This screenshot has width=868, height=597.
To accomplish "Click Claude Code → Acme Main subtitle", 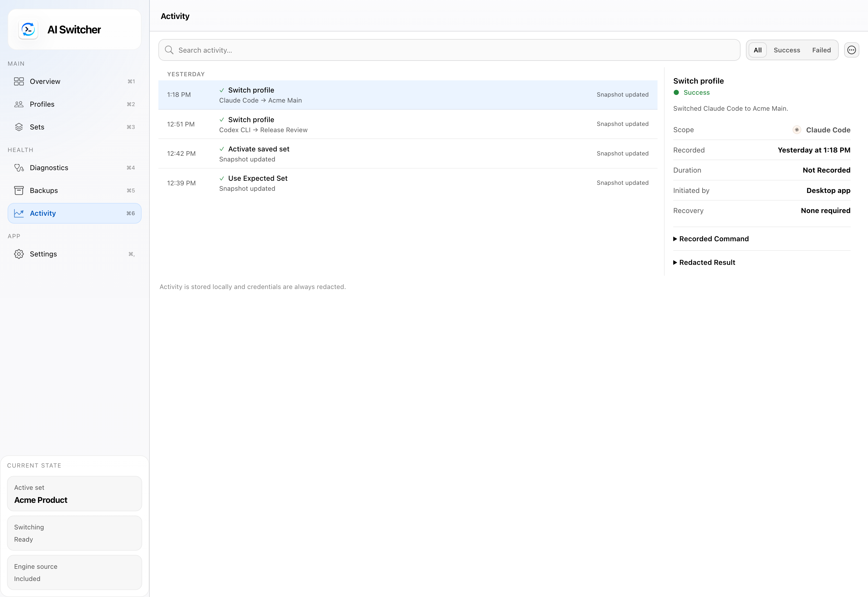I will [x=260, y=100].
